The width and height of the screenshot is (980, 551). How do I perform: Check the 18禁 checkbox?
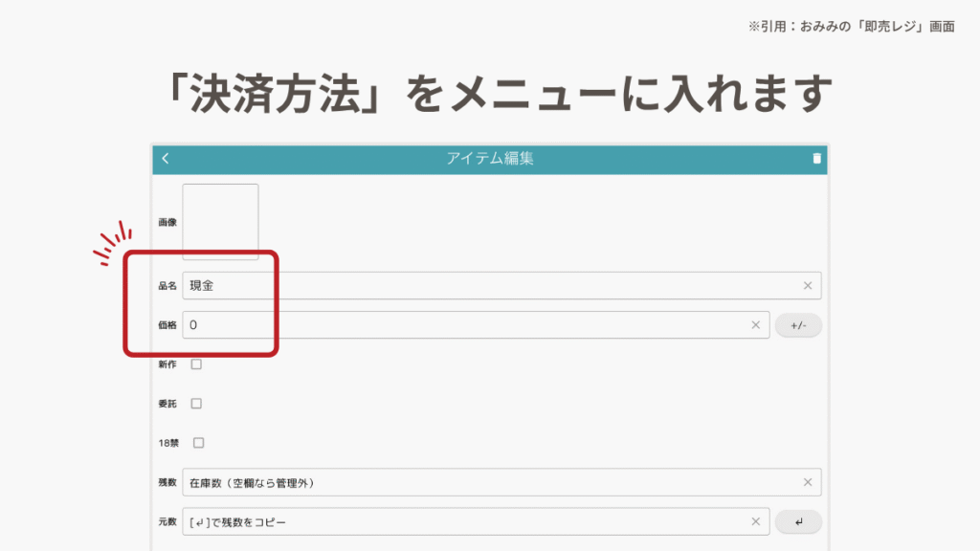coord(198,443)
